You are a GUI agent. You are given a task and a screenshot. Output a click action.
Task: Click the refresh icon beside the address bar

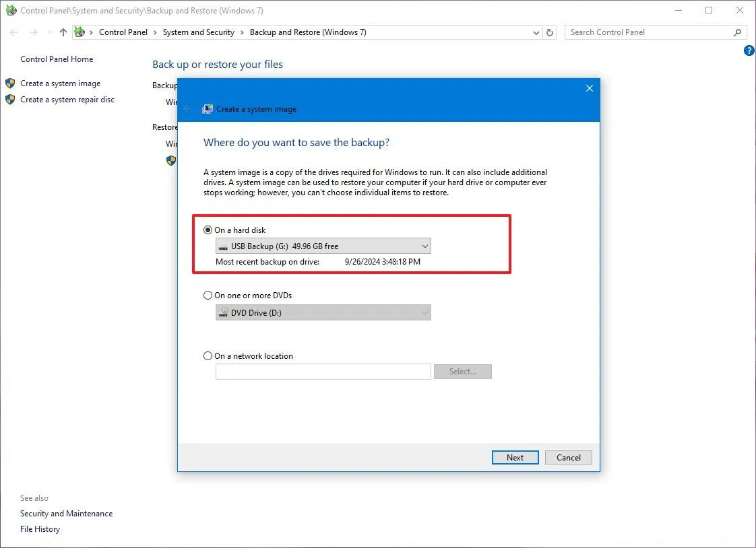[549, 32]
